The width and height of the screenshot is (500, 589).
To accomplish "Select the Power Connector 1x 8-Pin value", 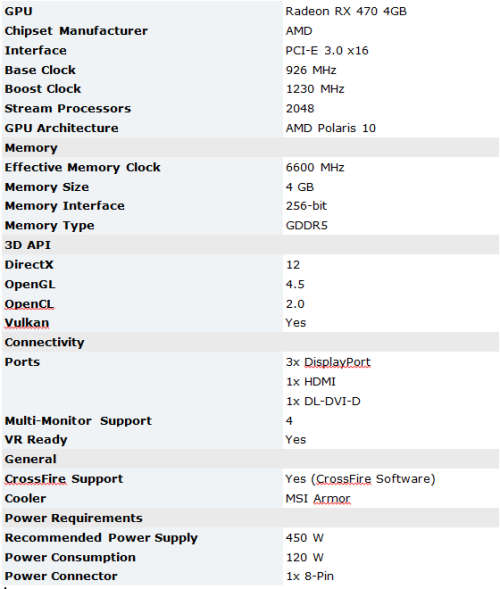I will tap(310, 576).
